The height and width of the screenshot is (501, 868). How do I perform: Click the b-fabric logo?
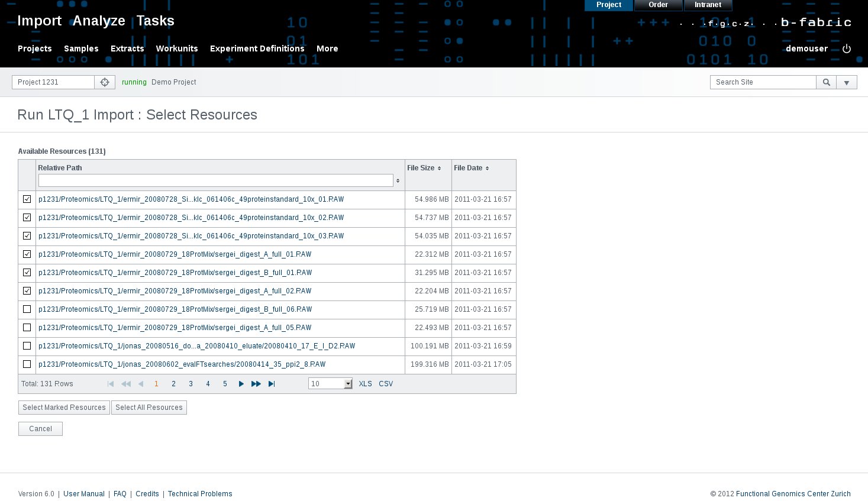816,22
